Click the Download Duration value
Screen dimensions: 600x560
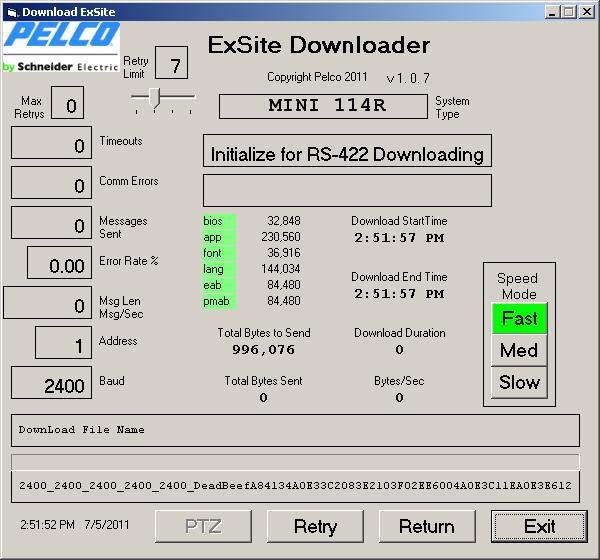point(399,350)
